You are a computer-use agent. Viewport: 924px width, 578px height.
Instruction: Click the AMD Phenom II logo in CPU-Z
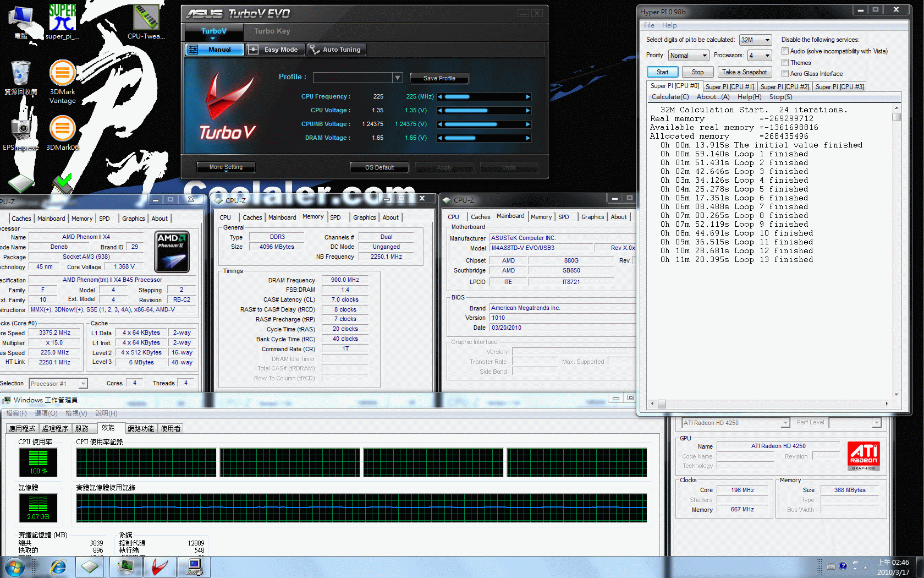coord(172,252)
